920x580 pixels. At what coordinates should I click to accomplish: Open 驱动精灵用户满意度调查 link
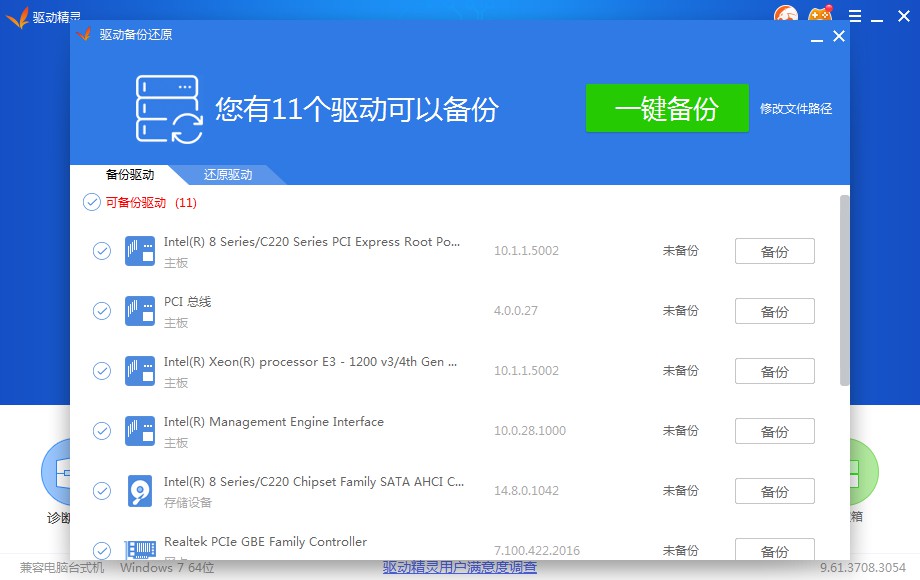click(x=459, y=567)
